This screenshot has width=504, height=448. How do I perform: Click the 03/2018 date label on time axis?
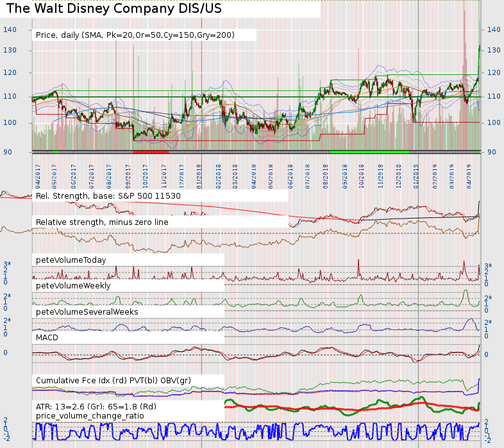coord(235,176)
